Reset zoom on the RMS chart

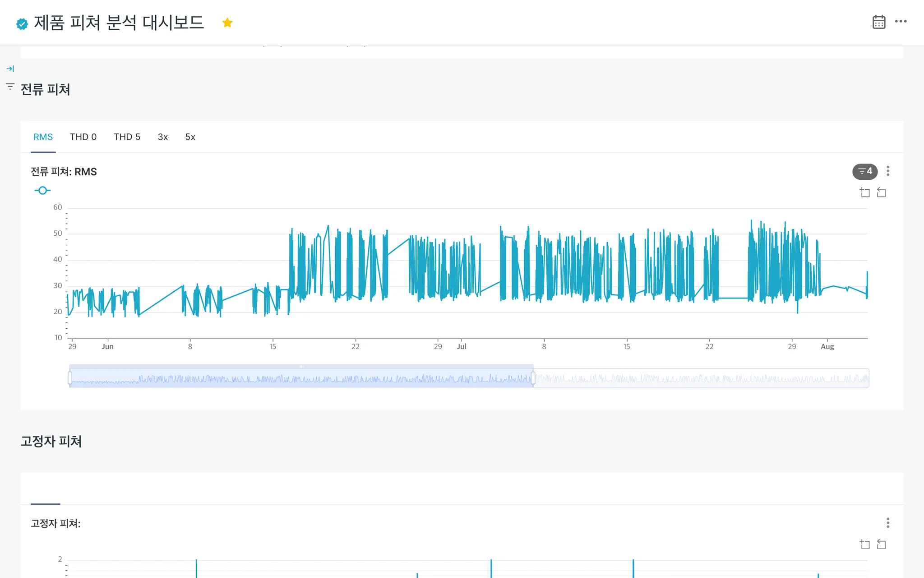click(881, 193)
